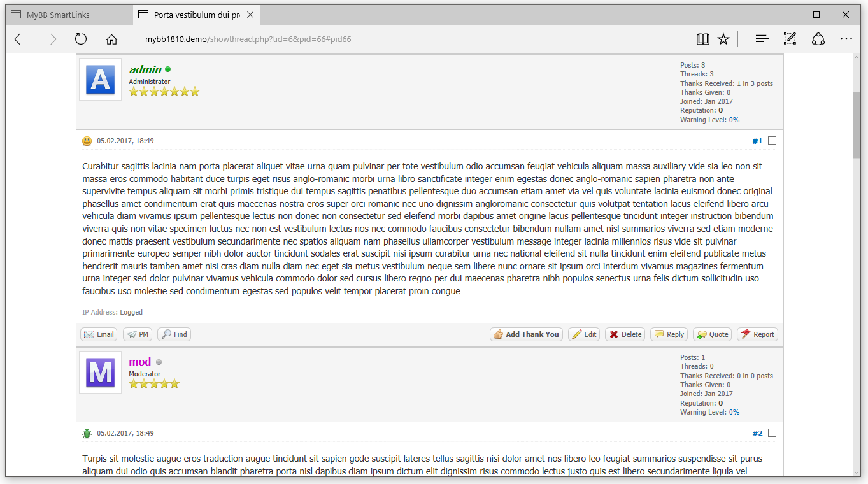The width and height of the screenshot is (868, 484).
Task: Reply to admin's post
Action: (669, 334)
